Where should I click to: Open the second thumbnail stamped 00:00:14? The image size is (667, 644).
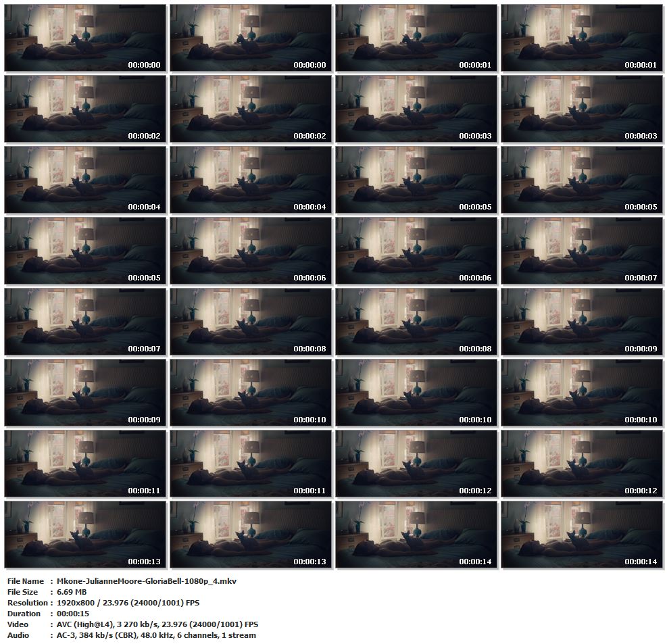tap(581, 535)
